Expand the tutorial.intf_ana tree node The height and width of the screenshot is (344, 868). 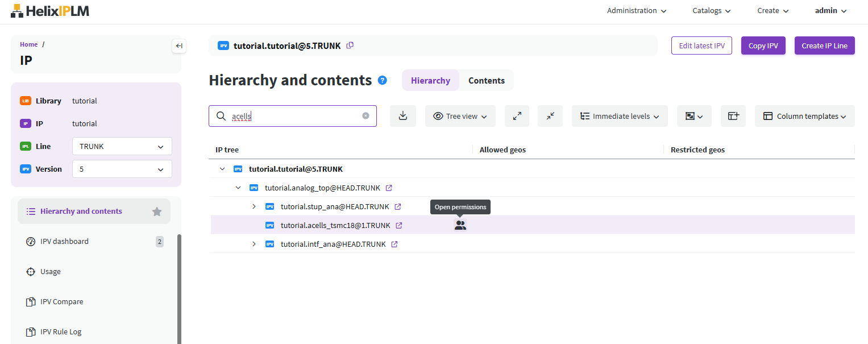coord(254,244)
